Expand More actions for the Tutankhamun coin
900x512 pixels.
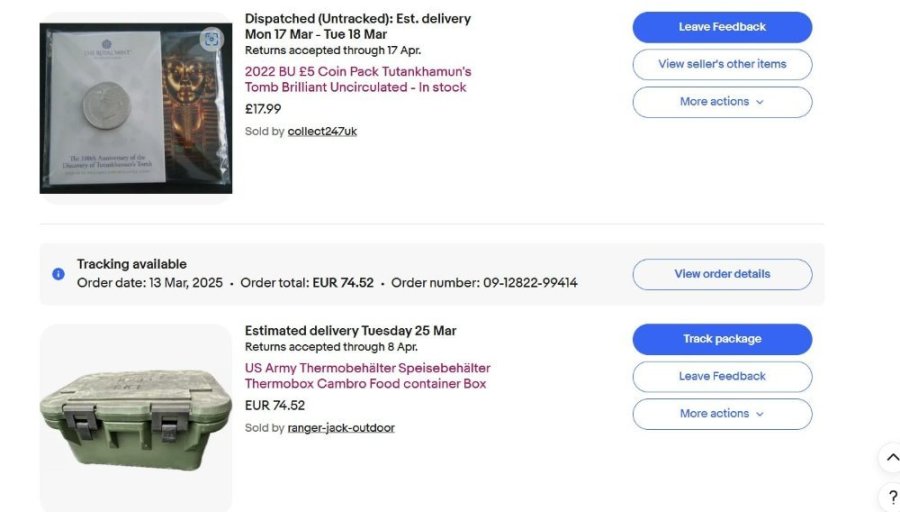[722, 102]
